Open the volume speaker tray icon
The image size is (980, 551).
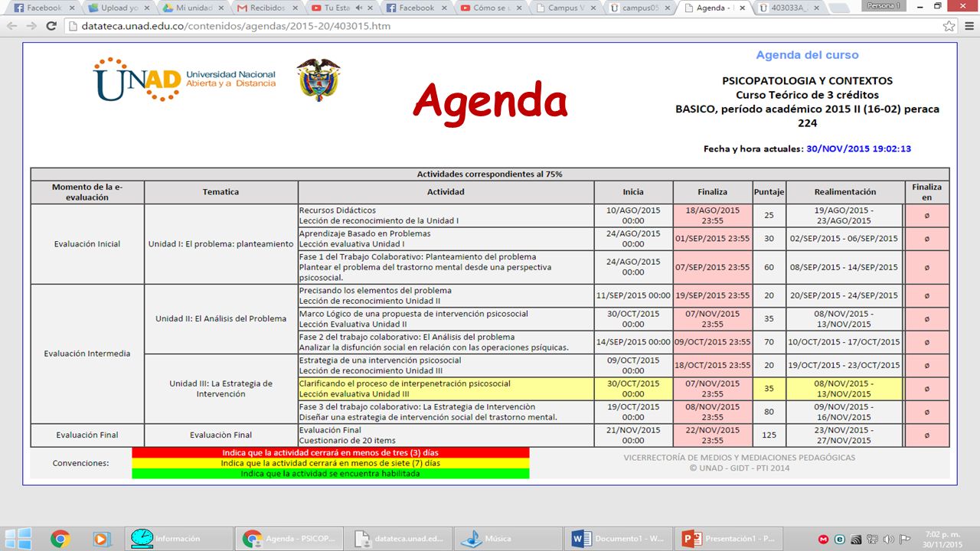pos(888,539)
